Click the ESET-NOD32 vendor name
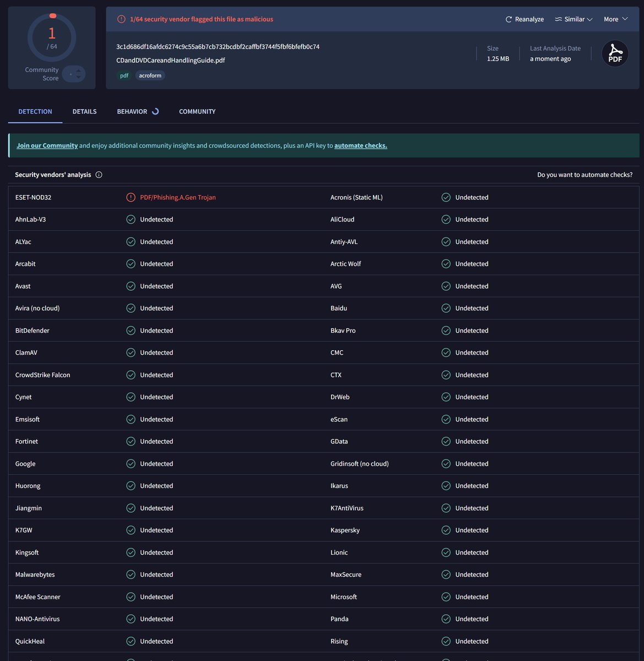644x661 pixels. click(x=33, y=197)
